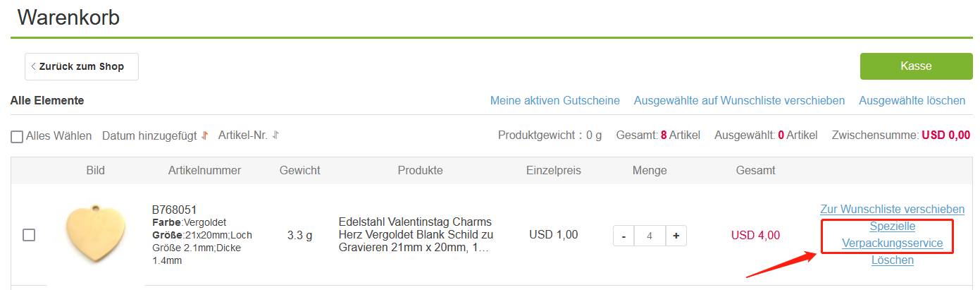Increase quantity with the plus button
This screenshot has height=290, width=980.
click(676, 236)
